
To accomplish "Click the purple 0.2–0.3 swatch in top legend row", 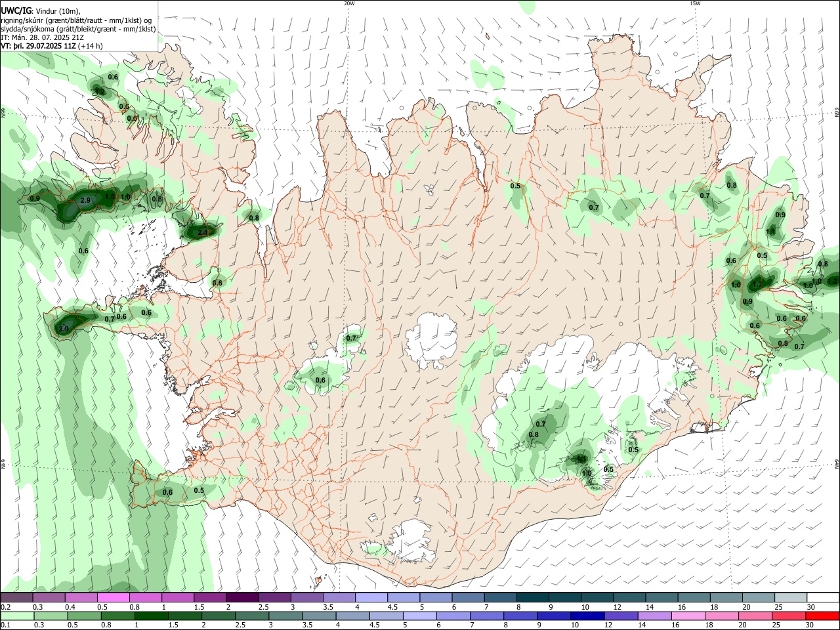I will point(16,598).
